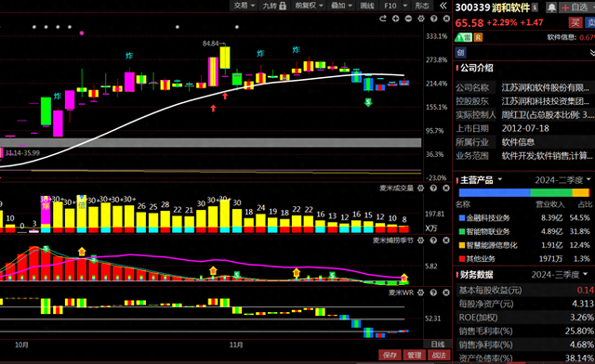Expand the 交易 dropdown menu
This screenshot has width=595, height=364.
coord(244,6)
